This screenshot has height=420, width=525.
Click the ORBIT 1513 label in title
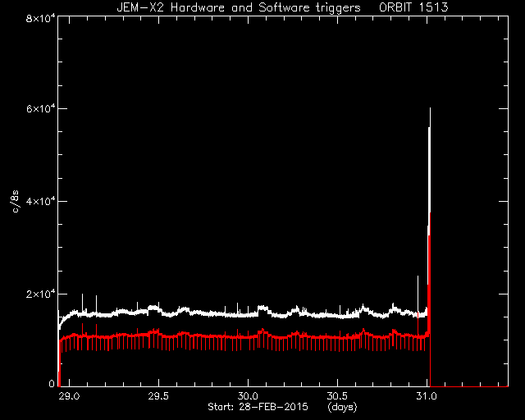tap(413, 7)
